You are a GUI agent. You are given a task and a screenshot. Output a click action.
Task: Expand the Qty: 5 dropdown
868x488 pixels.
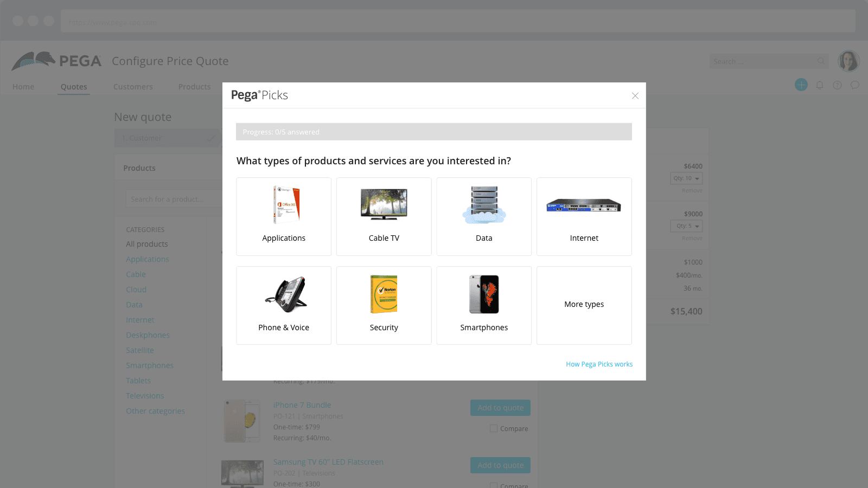(x=686, y=226)
